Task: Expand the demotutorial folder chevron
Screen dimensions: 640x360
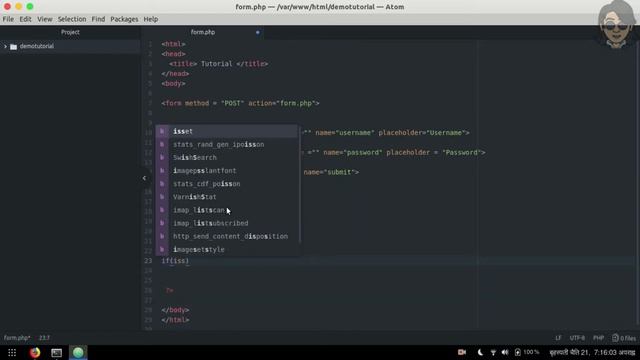Action: click(5, 47)
